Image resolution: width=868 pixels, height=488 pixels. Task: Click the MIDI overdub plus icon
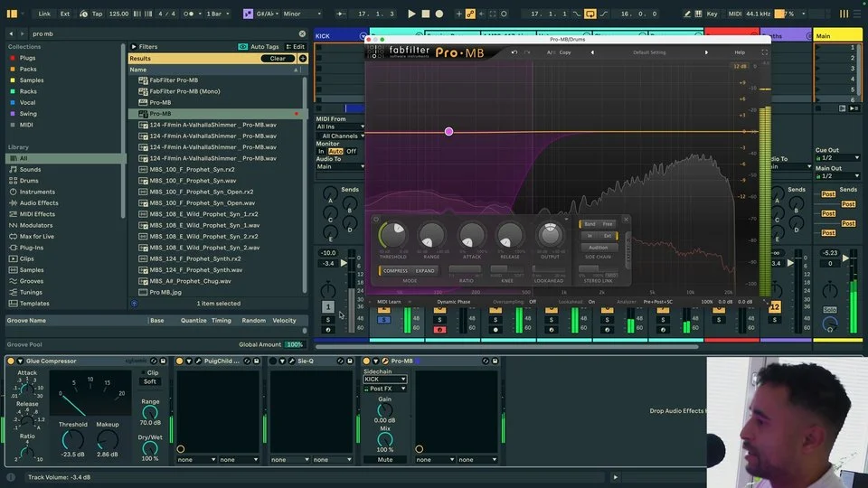pos(458,14)
